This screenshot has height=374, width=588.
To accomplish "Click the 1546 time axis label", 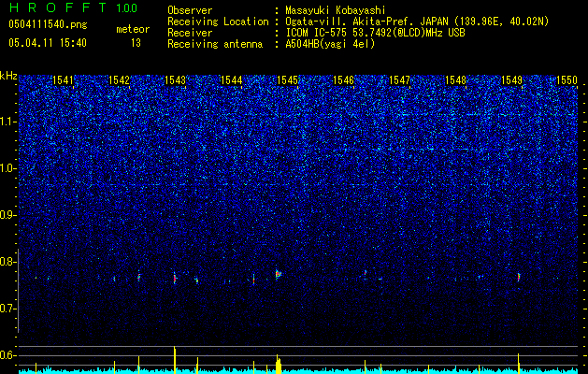I will point(343,79).
